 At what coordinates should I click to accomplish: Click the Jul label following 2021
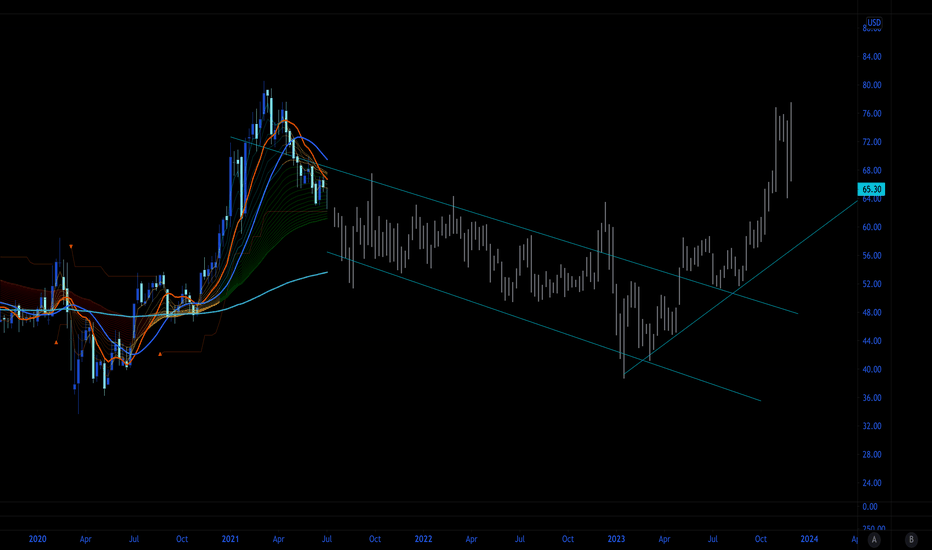coord(327,539)
